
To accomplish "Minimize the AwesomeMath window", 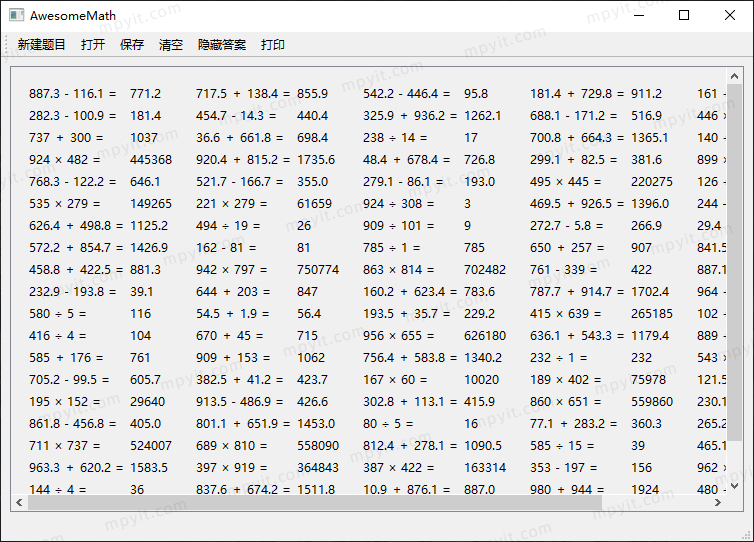I will coord(639,15).
